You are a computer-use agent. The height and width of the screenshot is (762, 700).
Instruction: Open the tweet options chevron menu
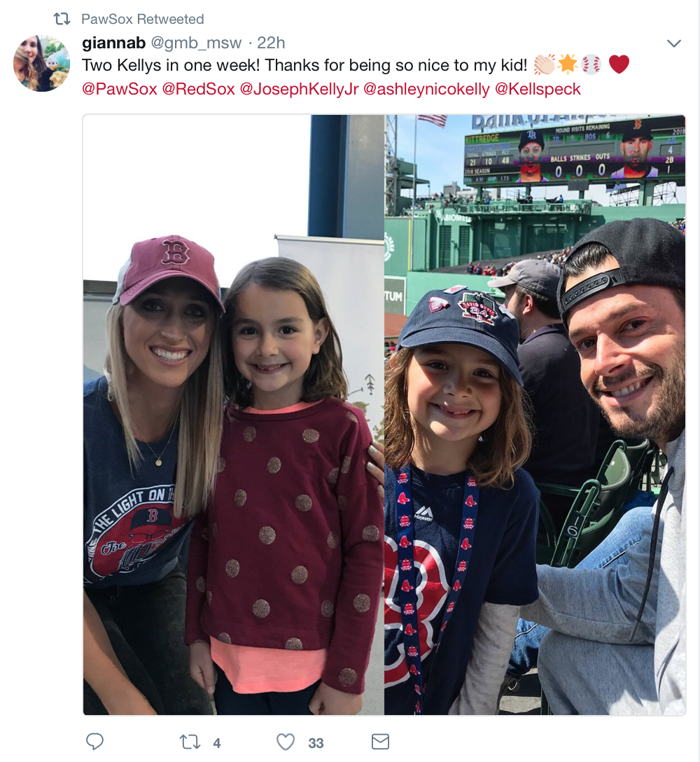pos(674,43)
